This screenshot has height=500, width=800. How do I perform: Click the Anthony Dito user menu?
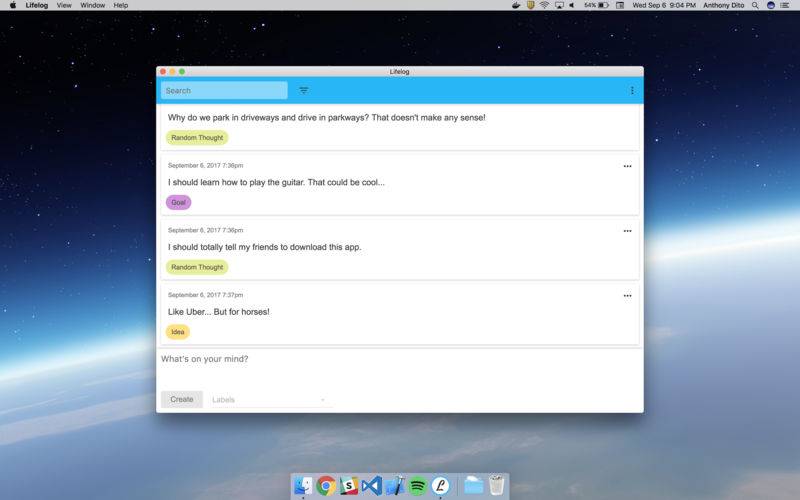pos(723,5)
